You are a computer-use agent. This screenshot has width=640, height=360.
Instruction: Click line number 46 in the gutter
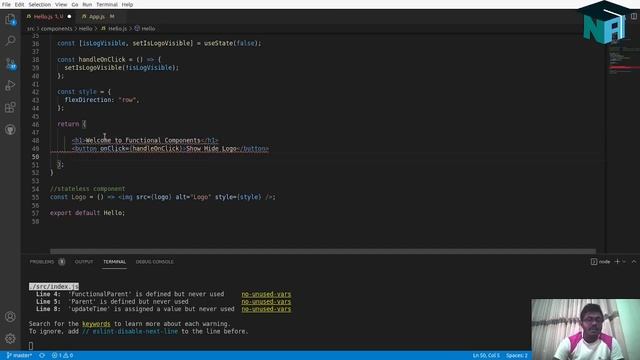pos(36,124)
